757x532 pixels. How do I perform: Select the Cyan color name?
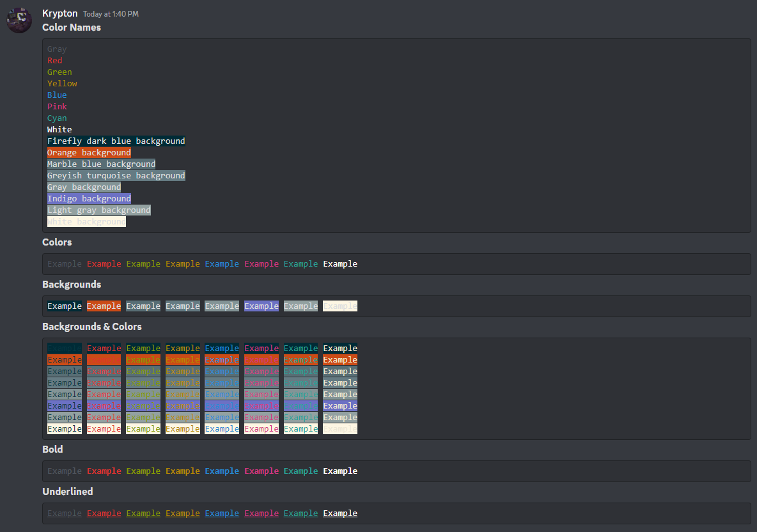coord(56,118)
